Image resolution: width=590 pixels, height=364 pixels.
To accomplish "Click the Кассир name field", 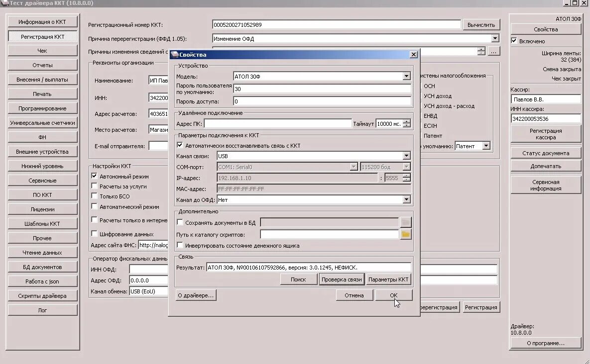I will pos(546,99).
